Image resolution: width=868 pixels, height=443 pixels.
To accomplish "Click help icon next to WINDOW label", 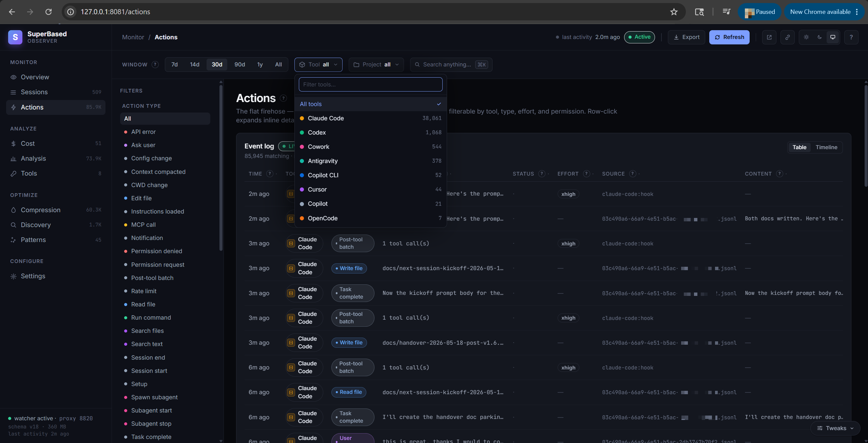I will coord(155,64).
